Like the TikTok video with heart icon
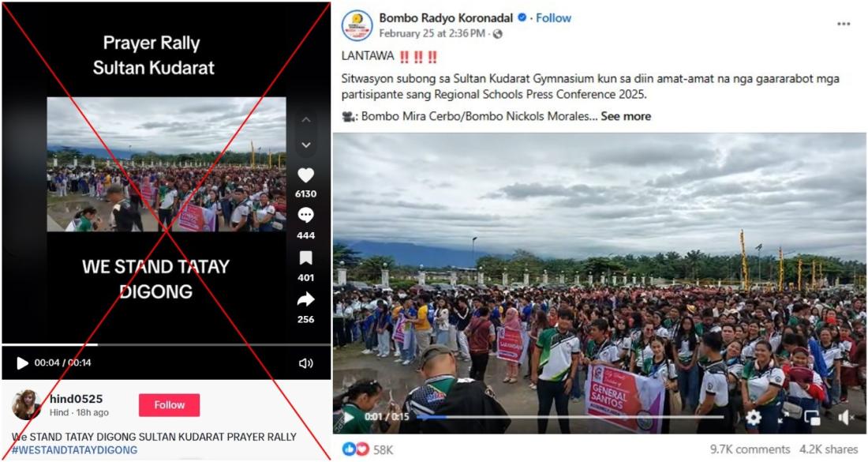 point(305,175)
